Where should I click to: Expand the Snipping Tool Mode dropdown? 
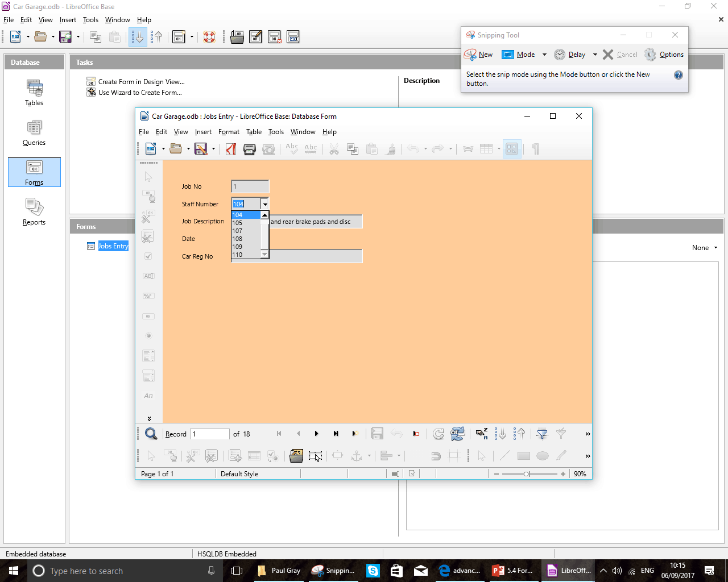(x=544, y=54)
